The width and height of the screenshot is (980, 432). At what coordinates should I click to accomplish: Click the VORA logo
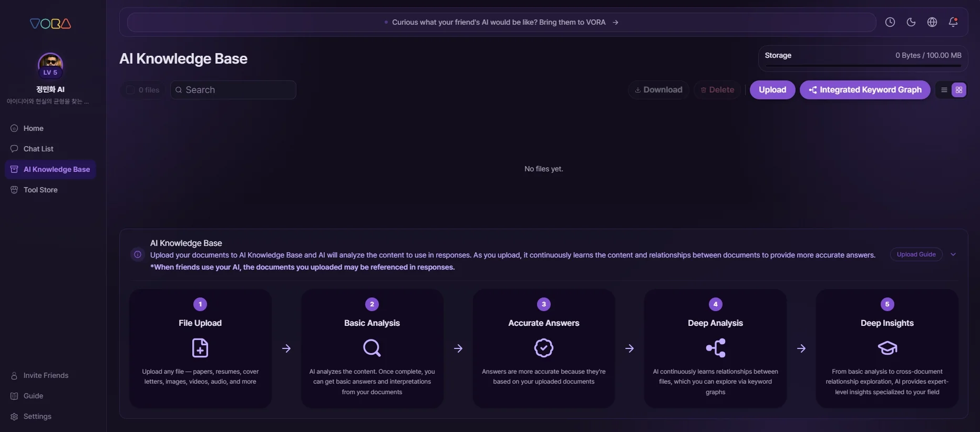pos(50,24)
